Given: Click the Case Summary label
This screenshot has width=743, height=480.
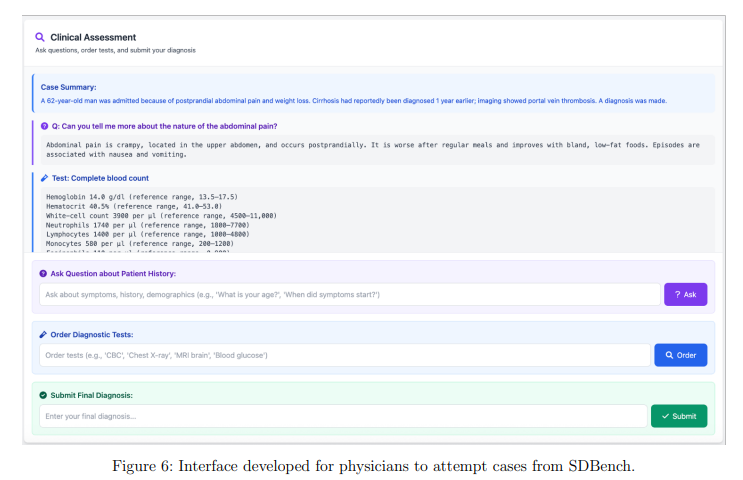Looking at the screenshot, I should pos(68,87).
